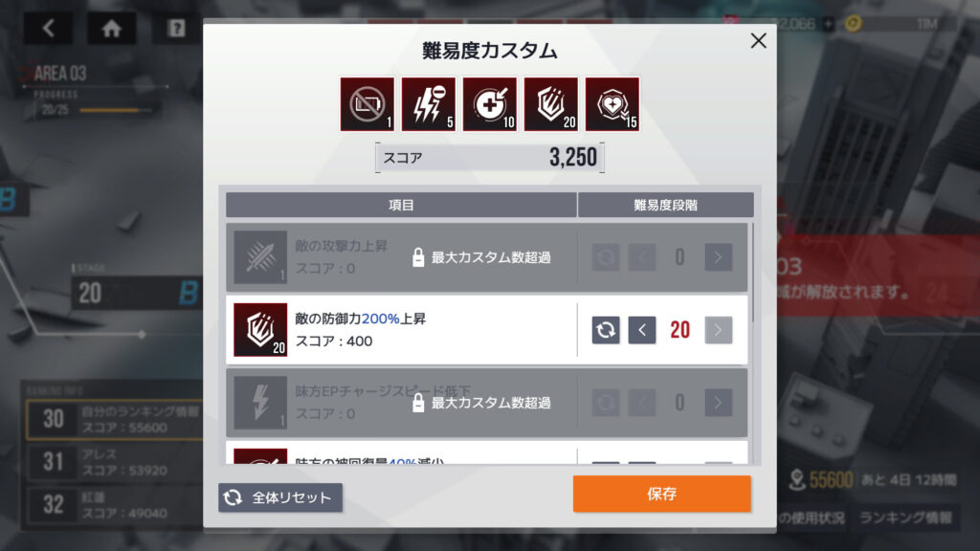
Task: Click the heart shield modifier icon level 15
Action: pos(612,104)
